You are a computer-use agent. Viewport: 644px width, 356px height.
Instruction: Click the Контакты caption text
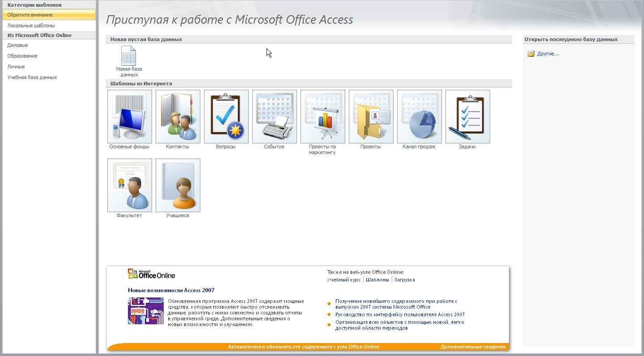coord(178,147)
